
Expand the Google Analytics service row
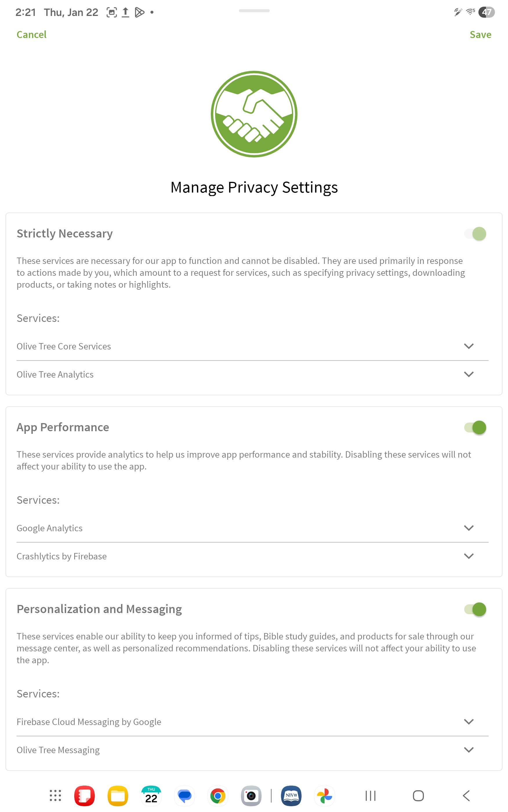pos(469,528)
